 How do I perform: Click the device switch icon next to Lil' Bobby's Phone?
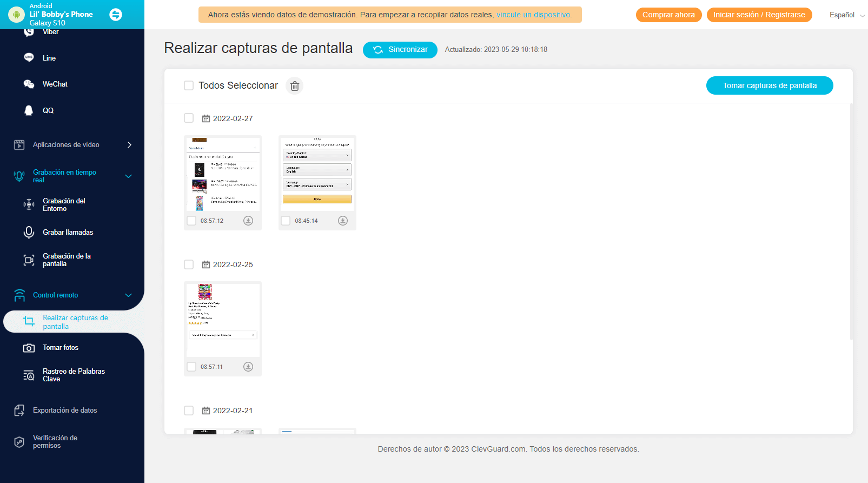[116, 15]
